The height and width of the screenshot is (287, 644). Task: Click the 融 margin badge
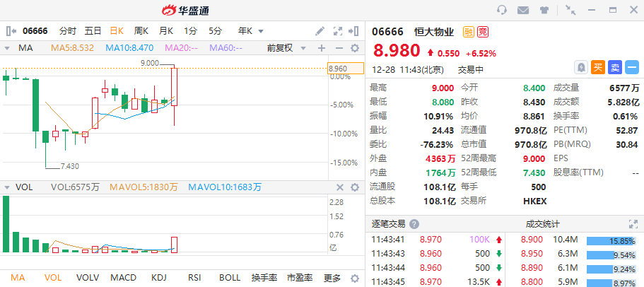[469, 32]
